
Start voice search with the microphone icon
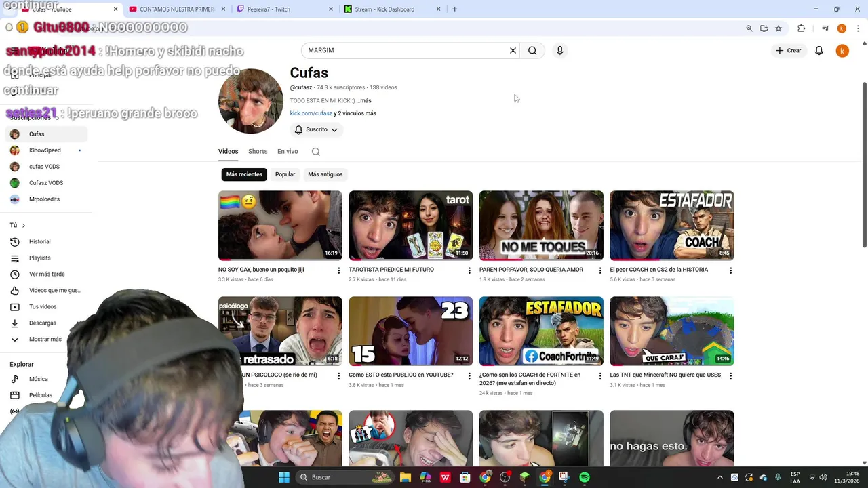559,50
